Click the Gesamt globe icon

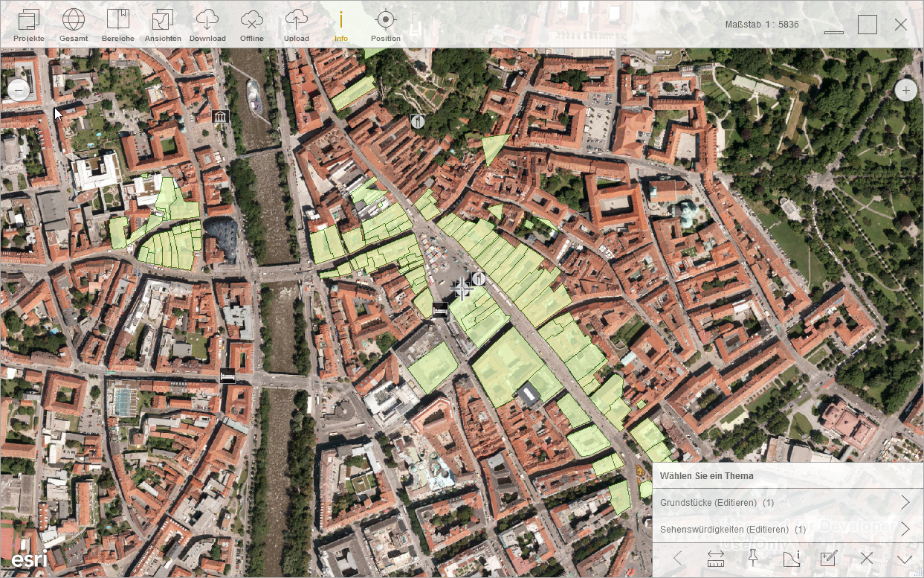74,25
